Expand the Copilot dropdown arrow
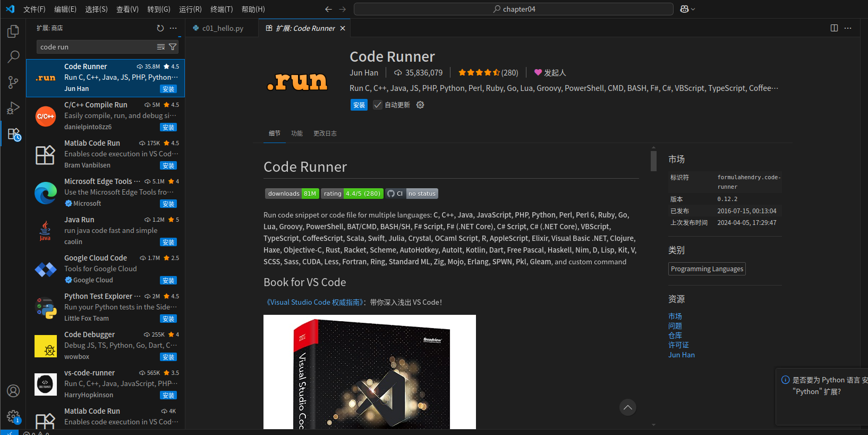Image resolution: width=868 pixels, height=435 pixels. tap(693, 9)
